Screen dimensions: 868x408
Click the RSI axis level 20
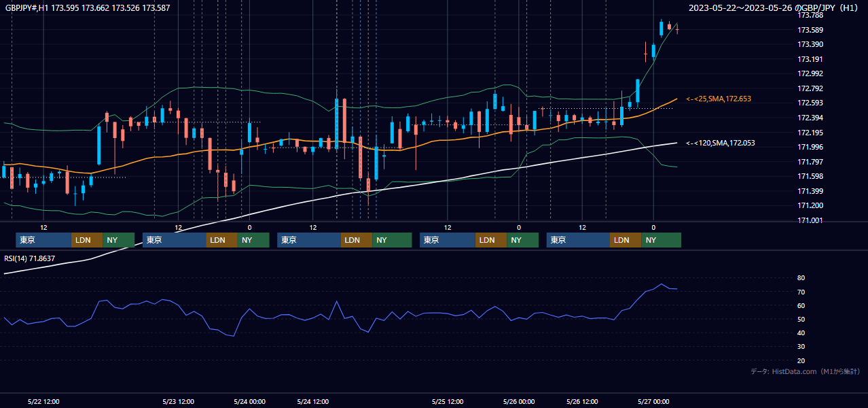(x=801, y=360)
